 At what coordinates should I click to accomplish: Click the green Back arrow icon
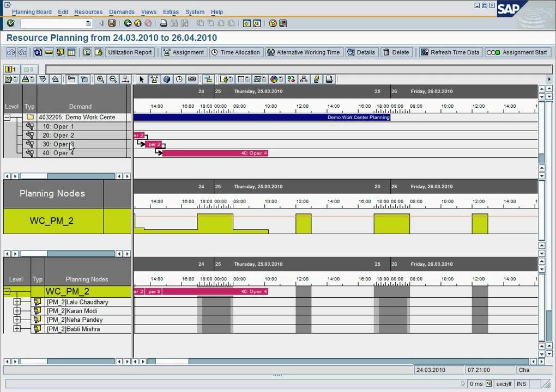click(x=128, y=23)
